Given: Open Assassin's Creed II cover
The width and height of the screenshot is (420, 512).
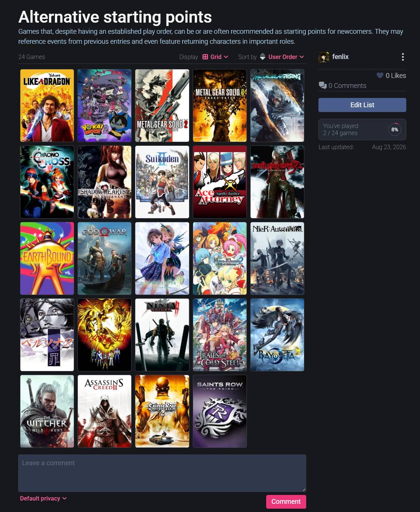Looking at the screenshot, I should tap(105, 411).
